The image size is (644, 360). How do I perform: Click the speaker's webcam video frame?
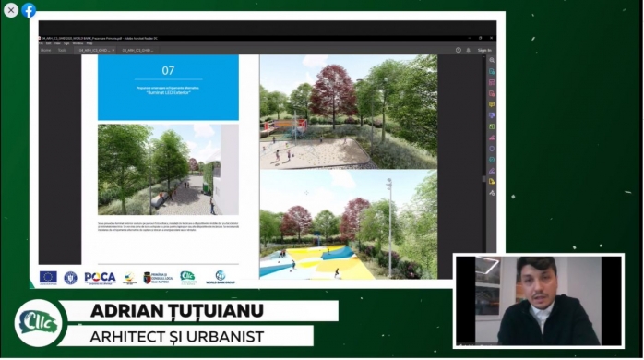click(539, 301)
